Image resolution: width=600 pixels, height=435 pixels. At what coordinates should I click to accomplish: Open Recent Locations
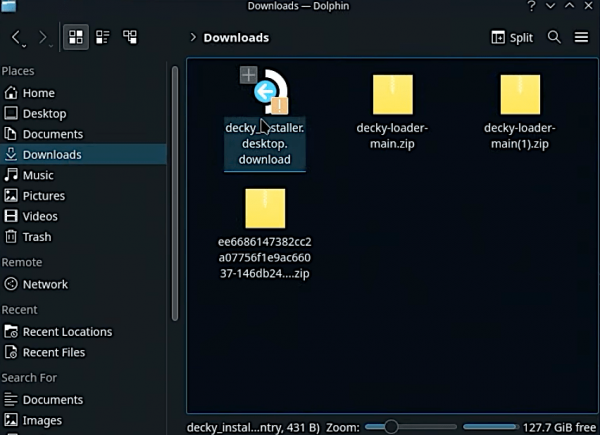click(83, 332)
